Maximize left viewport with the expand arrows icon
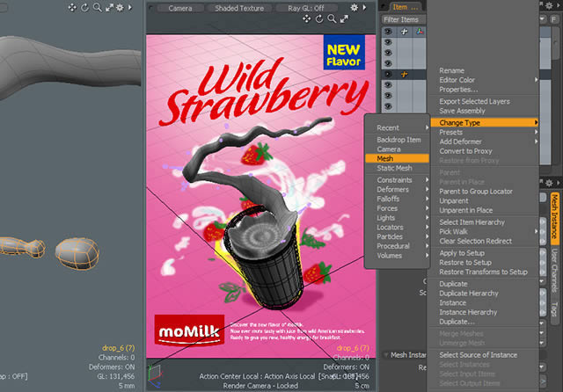563x392 pixels. [x=109, y=7]
